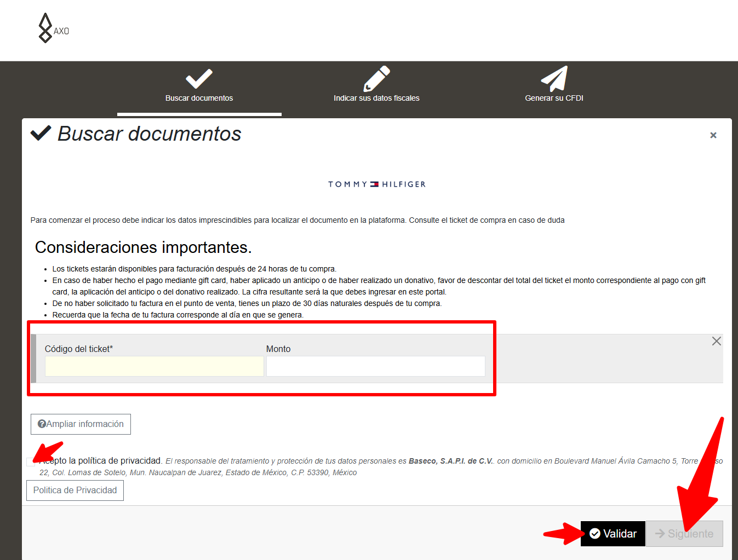Switch to Indicar sus datos fiscales step

pyautogui.click(x=376, y=98)
